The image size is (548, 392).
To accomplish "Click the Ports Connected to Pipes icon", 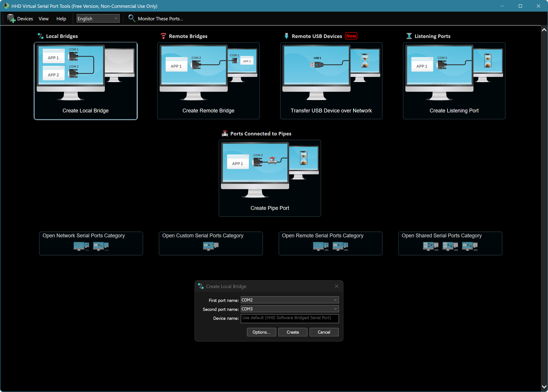I will point(225,133).
